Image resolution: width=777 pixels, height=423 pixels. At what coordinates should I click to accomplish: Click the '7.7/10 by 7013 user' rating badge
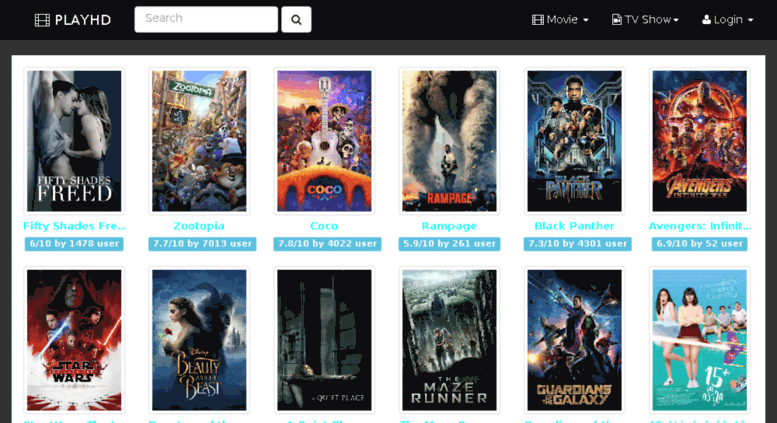pyautogui.click(x=202, y=244)
